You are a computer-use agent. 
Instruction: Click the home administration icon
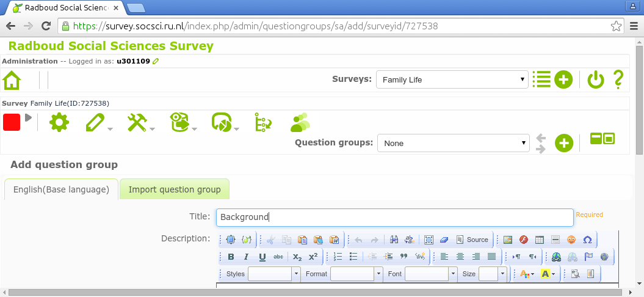coord(12,80)
